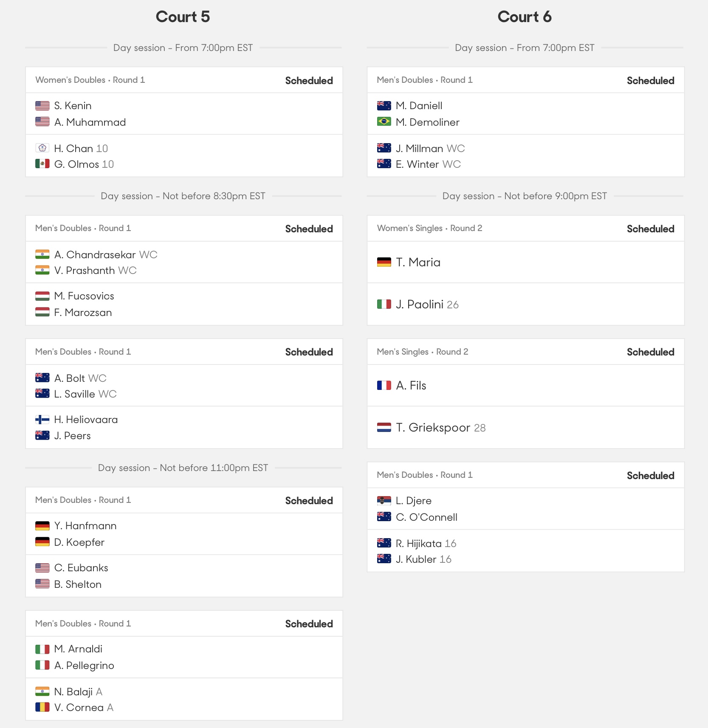Click the Germany flag beside T. Maria
The width and height of the screenshot is (708, 728).
(x=384, y=262)
